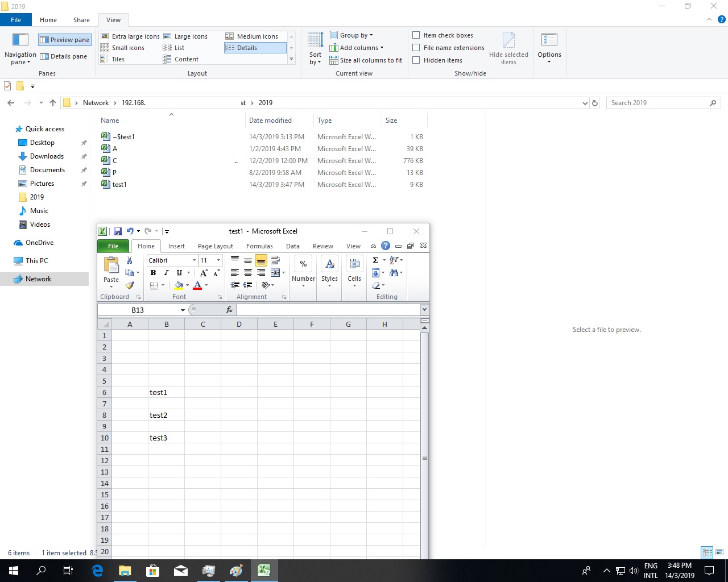Image resolution: width=728 pixels, height=582 pixels.
Task: Open the Font size 11 dropdown
Action: click(x=218, y=260)
